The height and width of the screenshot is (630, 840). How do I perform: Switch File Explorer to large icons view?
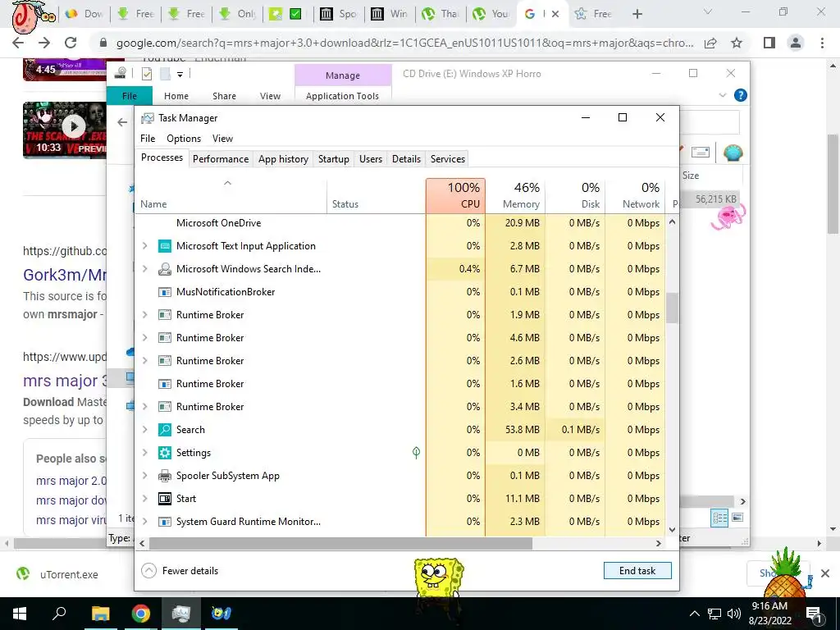[737, 518]
